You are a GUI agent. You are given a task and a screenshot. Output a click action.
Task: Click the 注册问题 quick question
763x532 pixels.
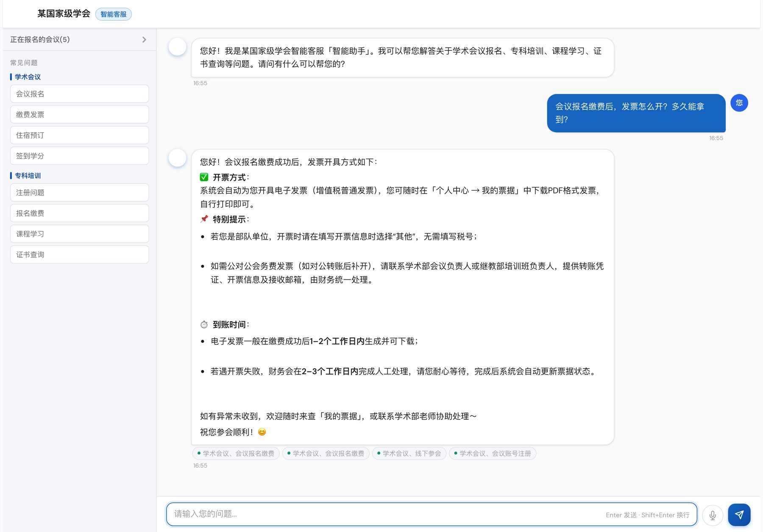click(x=79, y=192)
